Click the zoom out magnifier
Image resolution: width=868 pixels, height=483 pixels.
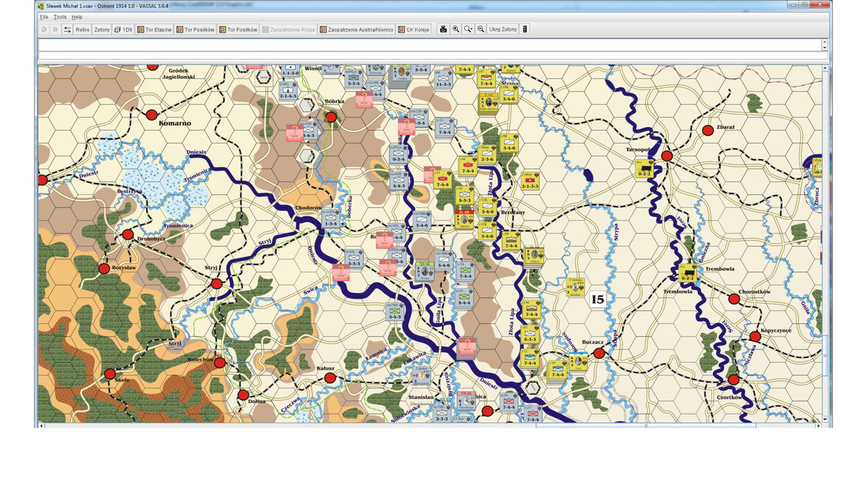pos(481,29)
